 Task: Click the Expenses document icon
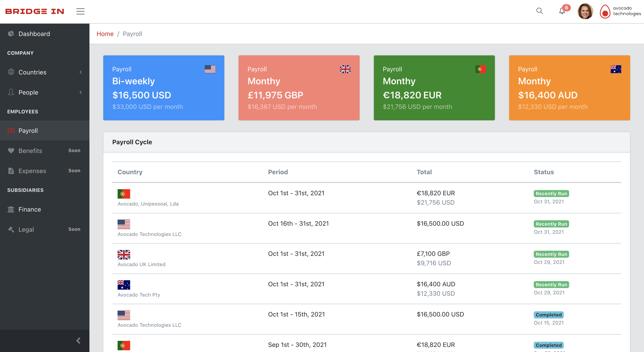coord(11,171)
